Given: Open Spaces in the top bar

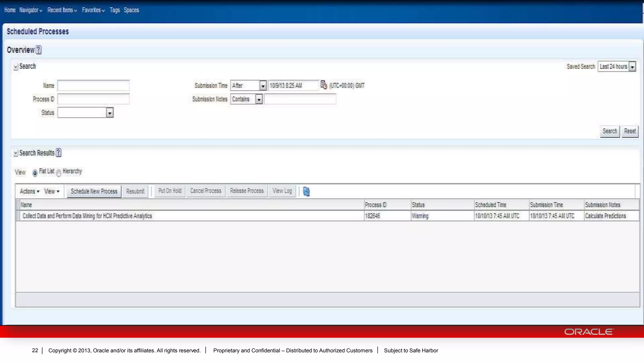Looking at the screenshot, I should click(131, 10).
